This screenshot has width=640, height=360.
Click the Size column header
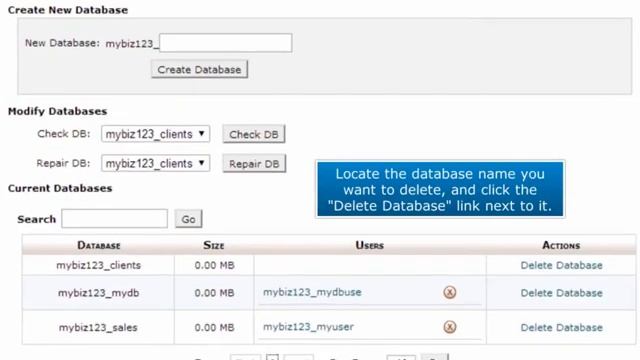coord(214,245)
